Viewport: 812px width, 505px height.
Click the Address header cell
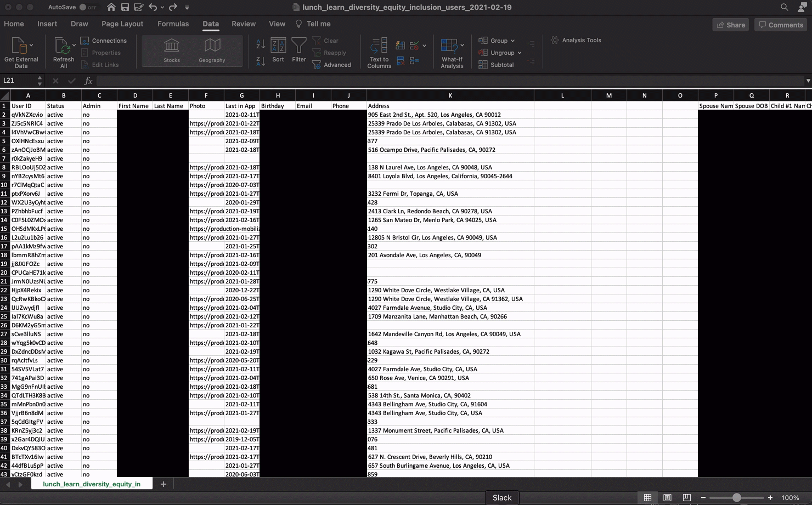pos(450,106)
